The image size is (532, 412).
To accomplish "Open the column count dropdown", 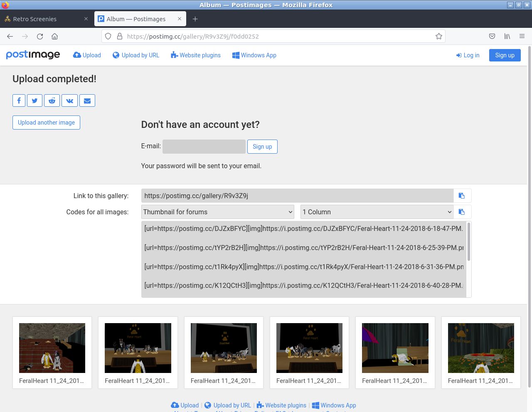I will point(377,212).
